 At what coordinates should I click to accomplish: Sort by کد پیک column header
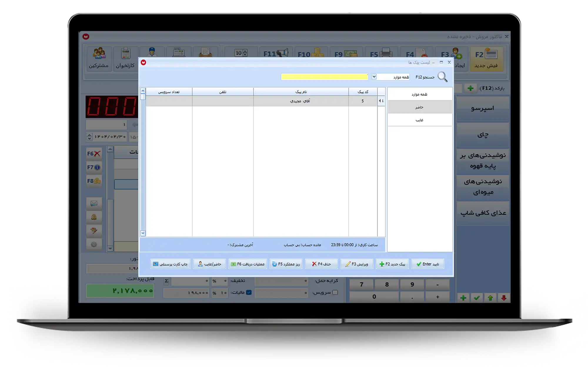coord(363,92)
